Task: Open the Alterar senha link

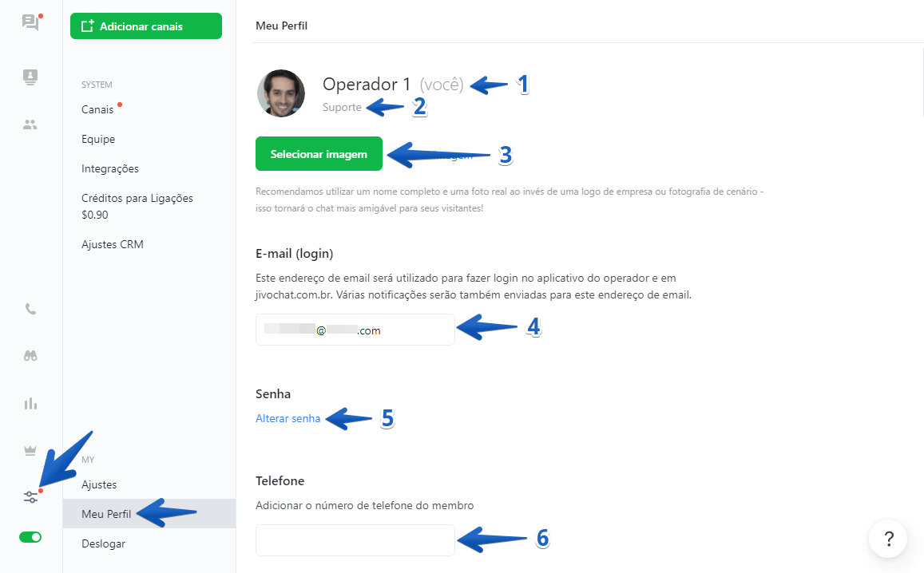Action: coord(288,417)
